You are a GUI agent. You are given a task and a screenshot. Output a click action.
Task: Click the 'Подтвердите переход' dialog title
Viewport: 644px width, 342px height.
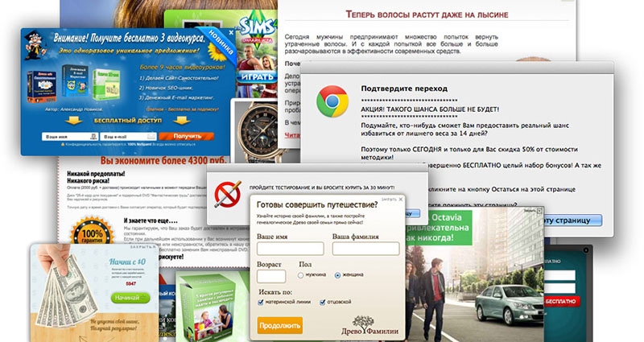tap(404, 89)
